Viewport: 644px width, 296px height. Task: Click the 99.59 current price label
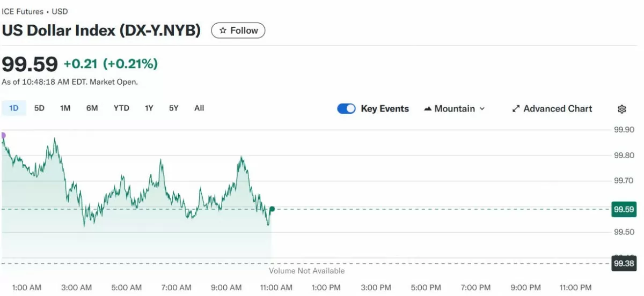624,209
